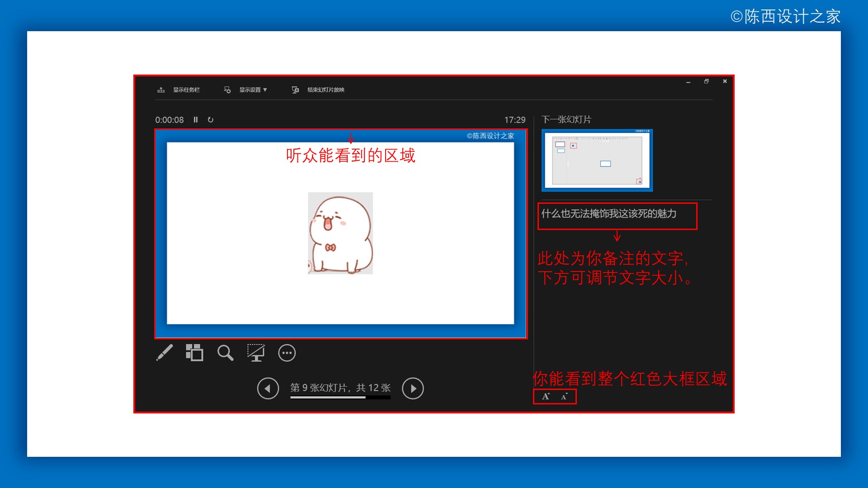Increase the notes text size
868x488 pixels.
pyautogui.click(x=546, y=396)
